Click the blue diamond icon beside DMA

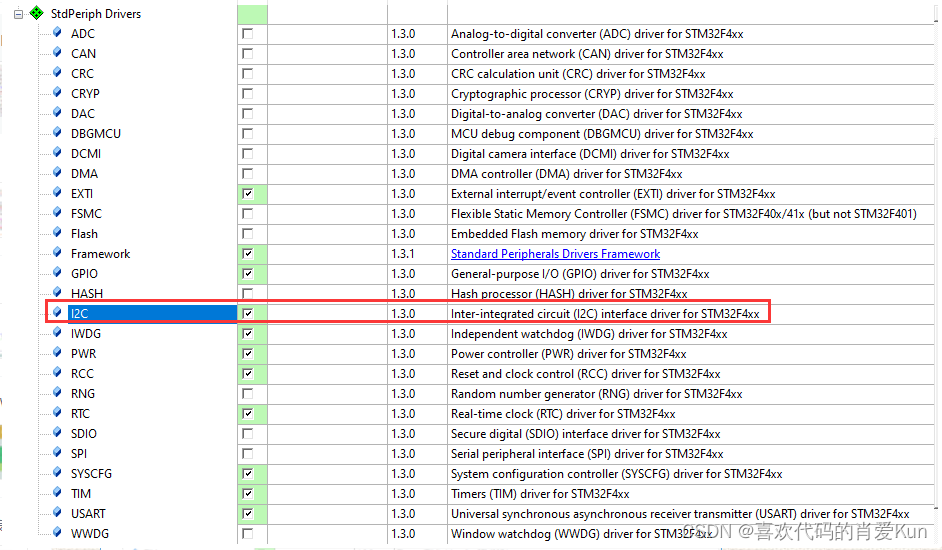pyautogui.click(x=57, y=173)
